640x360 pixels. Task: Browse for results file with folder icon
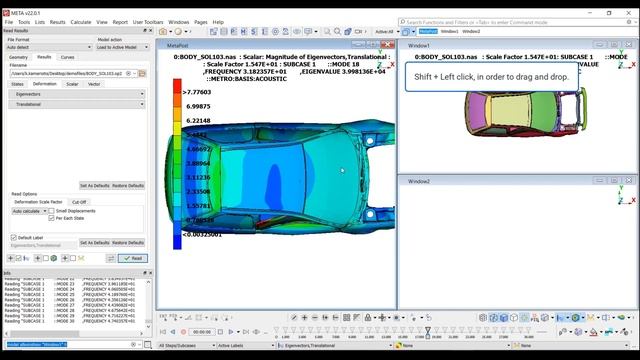[142, 73]
